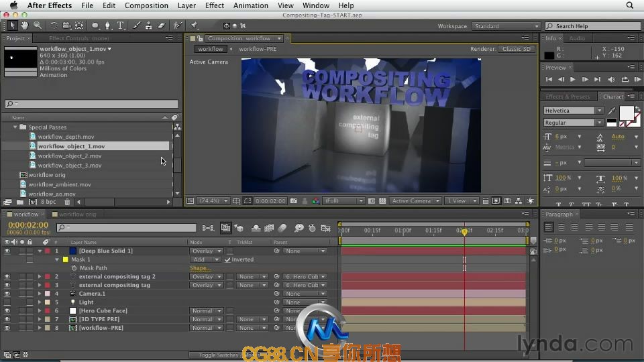644x362 pixels.
Task: Select the Pen tool
Action: (x=107, y=25)
